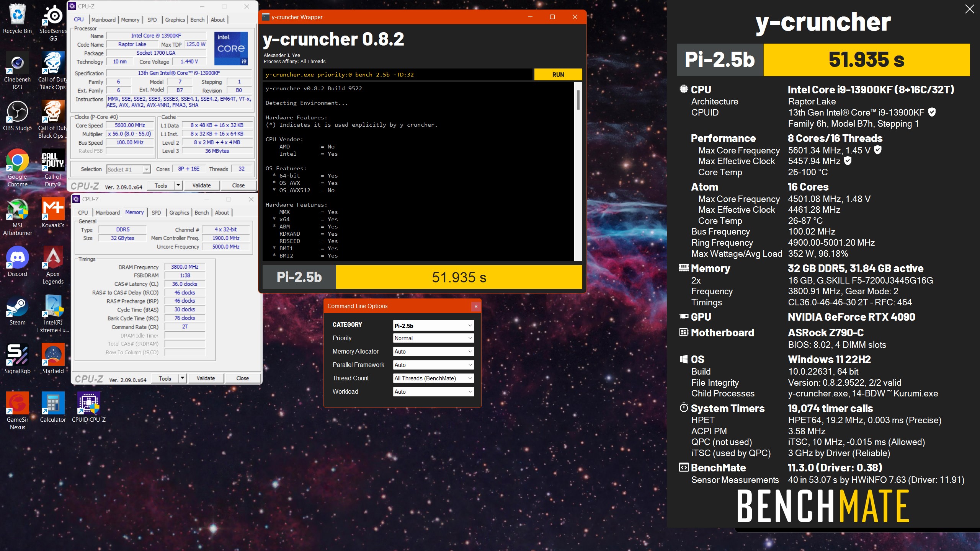Viewport: 980px width, 551px height.
Task: Open OBS Studio desktop icon
Action: point(17,116)
